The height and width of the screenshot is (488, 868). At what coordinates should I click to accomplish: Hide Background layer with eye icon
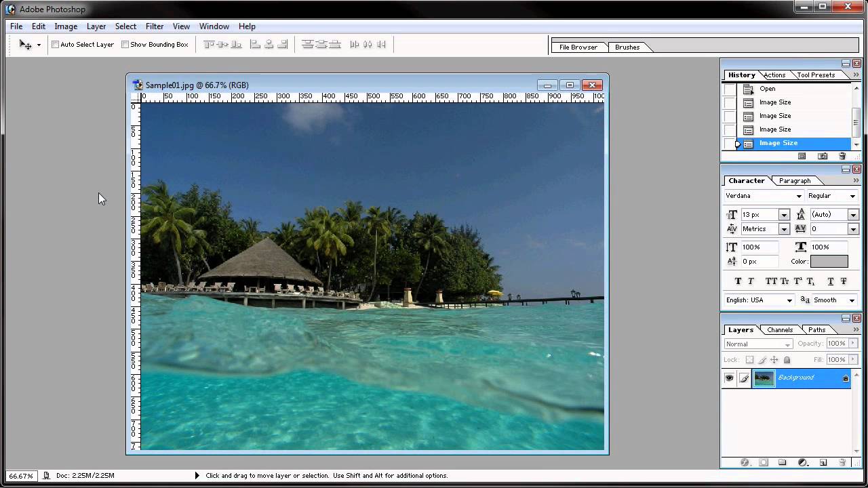[729, 378]
